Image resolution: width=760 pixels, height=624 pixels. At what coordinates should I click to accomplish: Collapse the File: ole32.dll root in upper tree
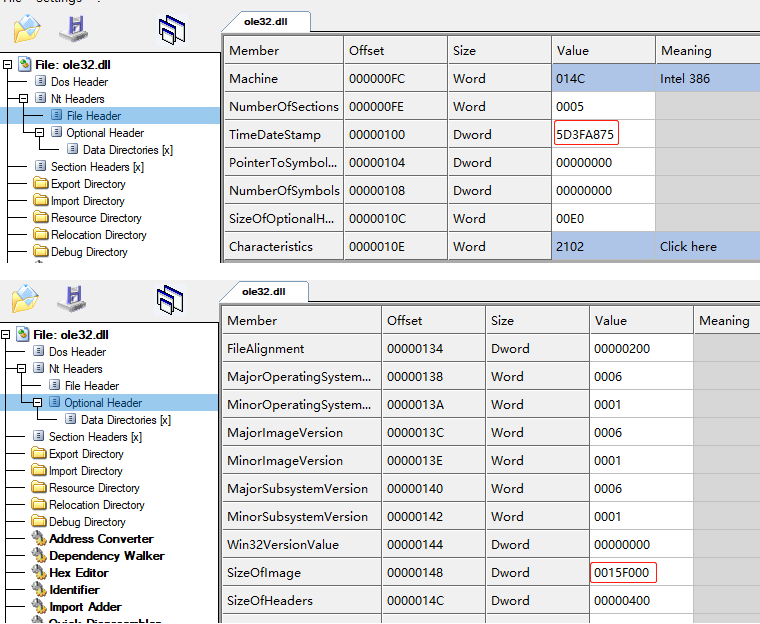[x=7, y=64]
